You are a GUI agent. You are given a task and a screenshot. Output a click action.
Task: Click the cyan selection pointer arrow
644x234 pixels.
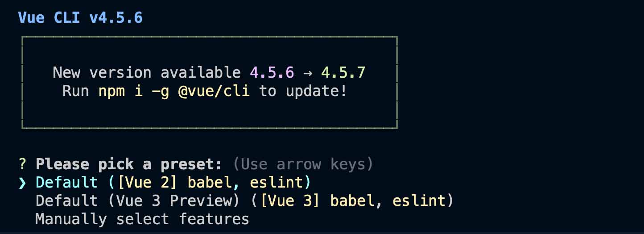[22, 183]
